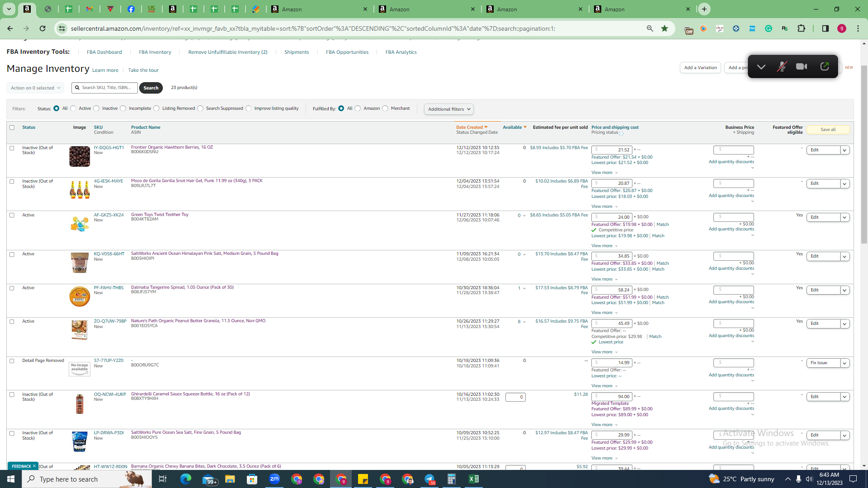
Task: Open the FBA Inventory tab
Action: [x=155, y=52]
